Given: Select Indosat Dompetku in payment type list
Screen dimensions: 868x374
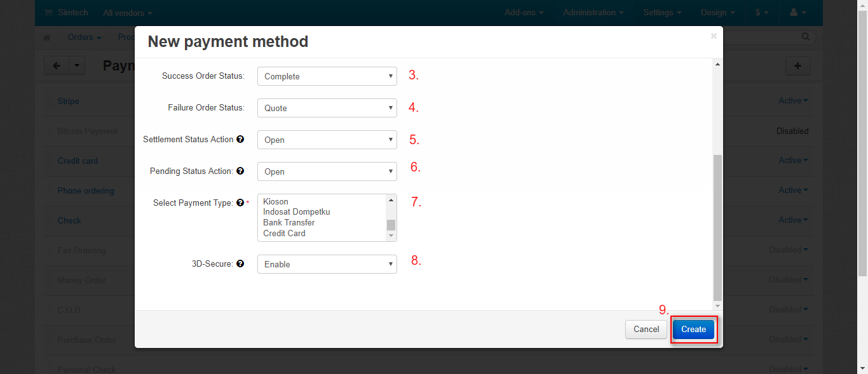Looking at the screenshot, I should (297, 211).
